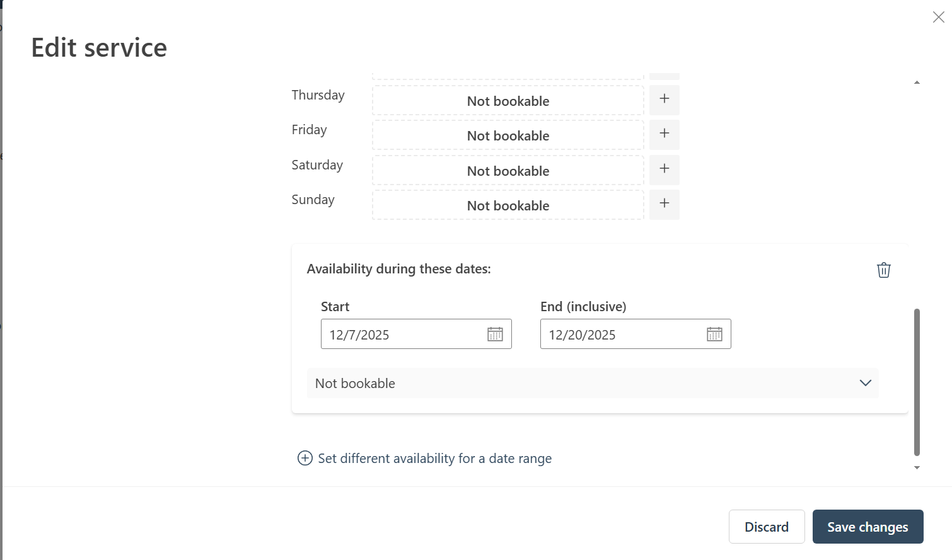Add a time slot for Friday
Viewport: 952px width, 560px height.
click(664, 134)
